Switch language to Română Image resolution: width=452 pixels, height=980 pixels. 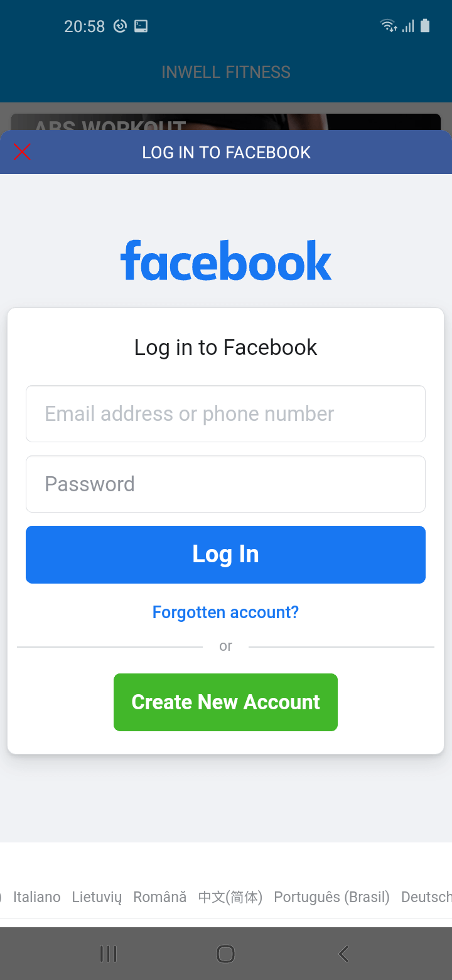[x=159, y=897]
